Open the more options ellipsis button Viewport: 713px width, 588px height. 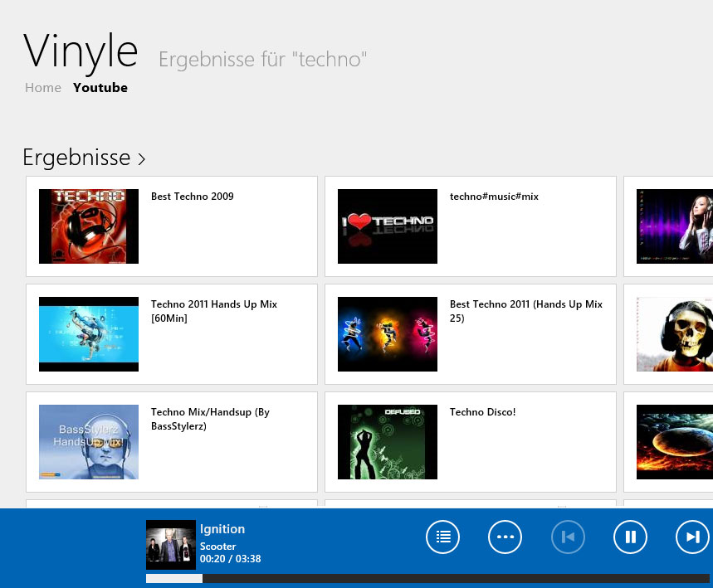tap(505, 537)
